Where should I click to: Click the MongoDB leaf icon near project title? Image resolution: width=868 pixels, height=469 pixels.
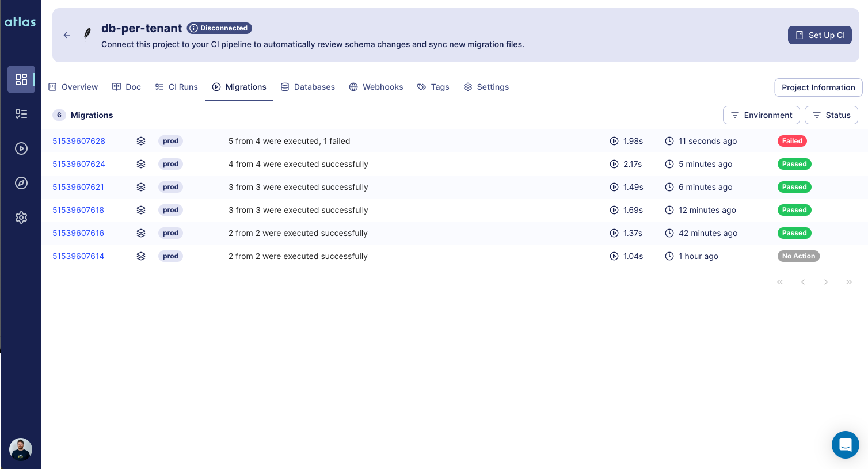[87, 35]
